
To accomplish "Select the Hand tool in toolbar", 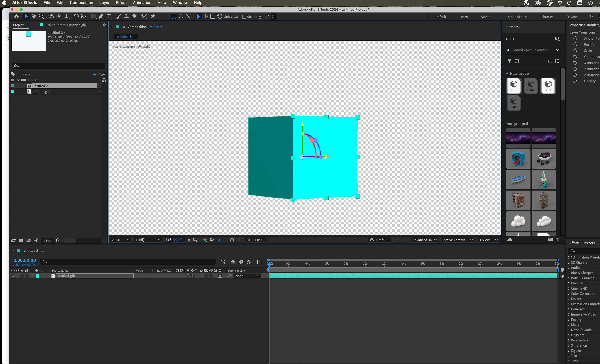I will (x=34, y=16).
